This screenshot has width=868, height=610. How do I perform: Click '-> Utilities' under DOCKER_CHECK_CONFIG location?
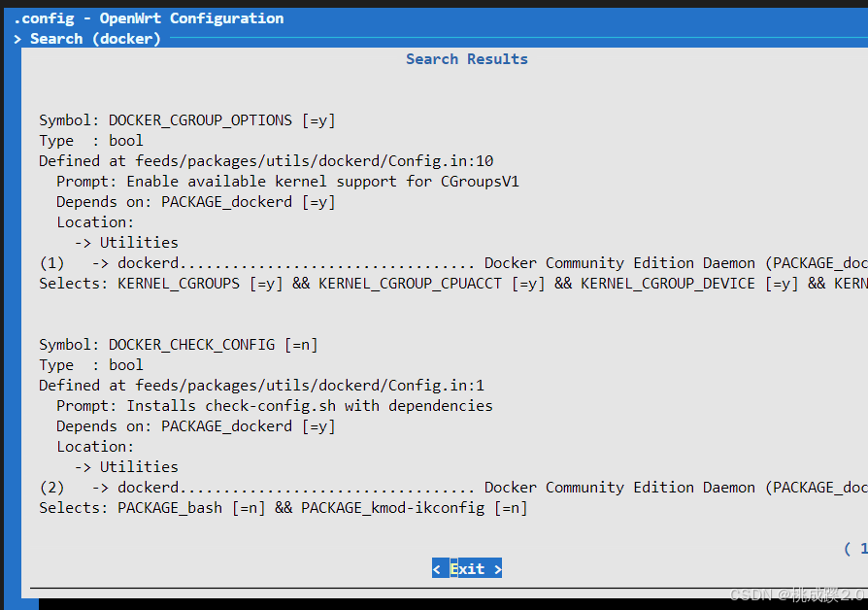[x=126, y=467]
